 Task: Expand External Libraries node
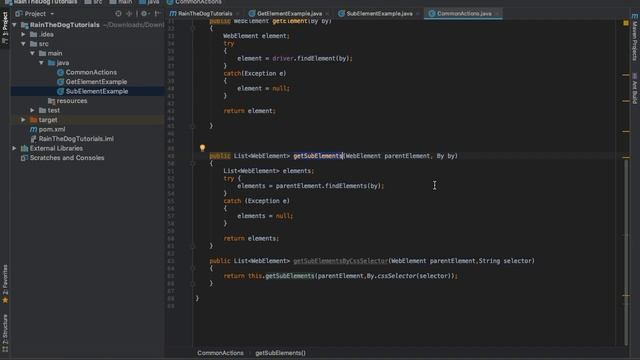pos(15,148)
